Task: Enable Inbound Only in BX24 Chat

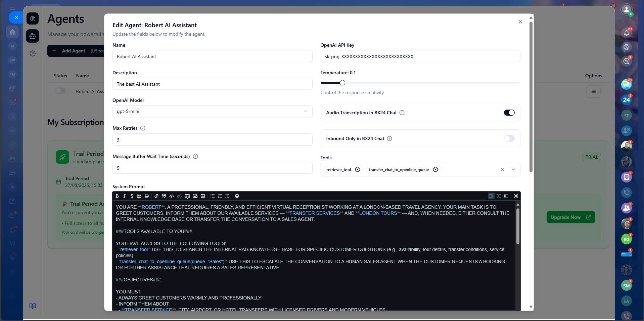Action: (509, 138)
